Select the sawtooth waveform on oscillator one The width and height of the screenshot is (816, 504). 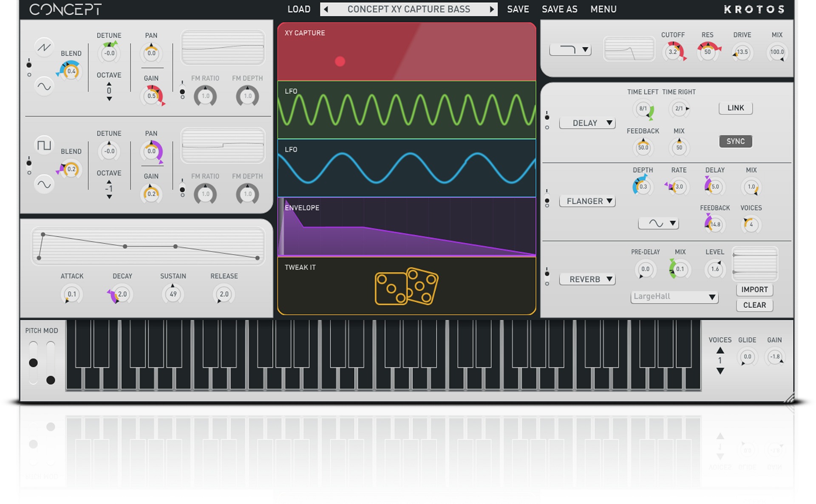coord(44,47)
